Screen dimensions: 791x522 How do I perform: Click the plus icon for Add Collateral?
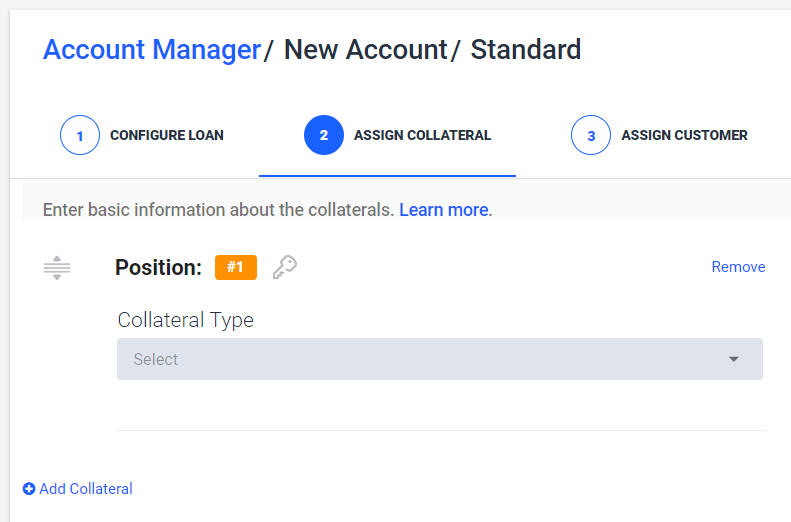[x=29, y=489]
